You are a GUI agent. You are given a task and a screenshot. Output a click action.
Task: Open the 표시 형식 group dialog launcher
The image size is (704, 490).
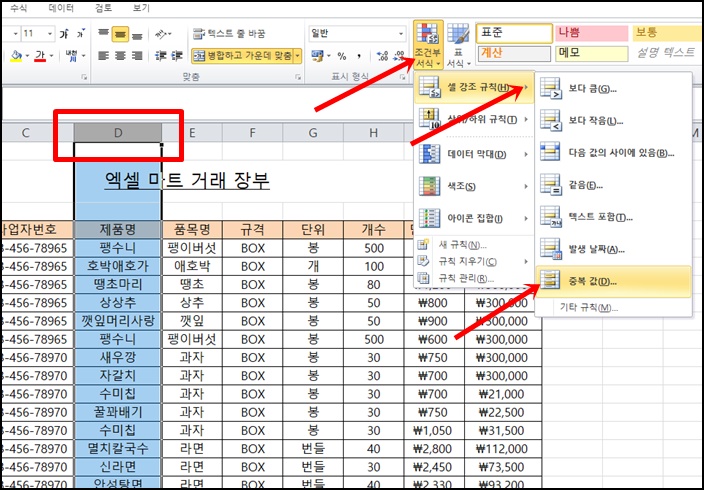point(402,77)
